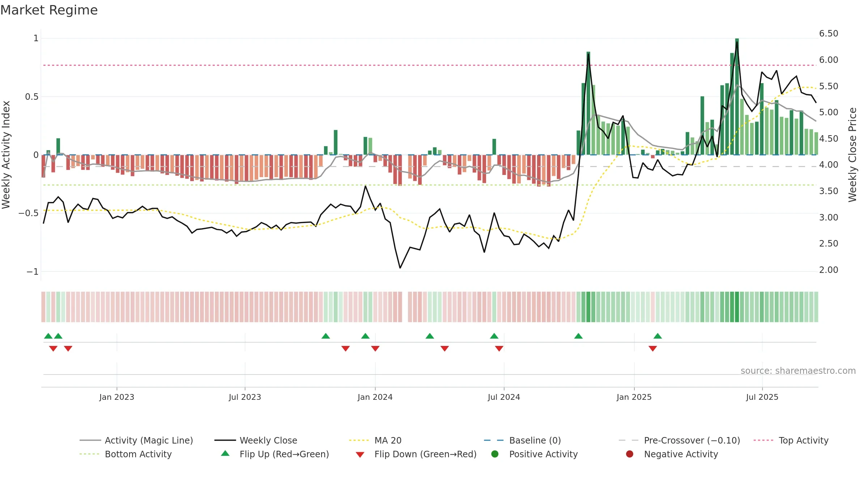868x488 pixels.
Task: Click the Jan 2025 x-axis label
Action: 634,397
